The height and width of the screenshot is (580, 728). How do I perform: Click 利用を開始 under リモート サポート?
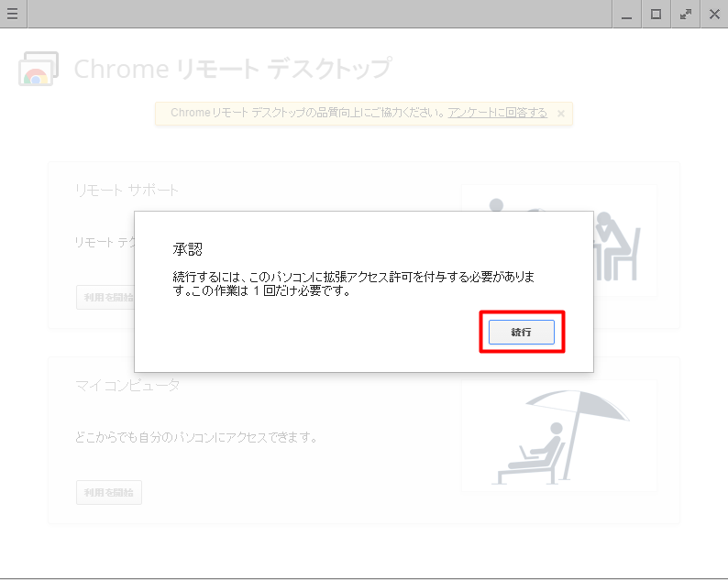pyautogui.click(x=105, y=297)
